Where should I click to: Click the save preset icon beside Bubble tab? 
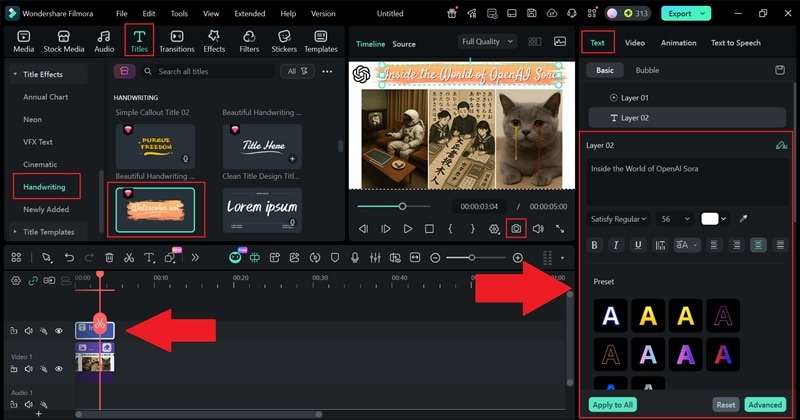click(x=780, y=70)
